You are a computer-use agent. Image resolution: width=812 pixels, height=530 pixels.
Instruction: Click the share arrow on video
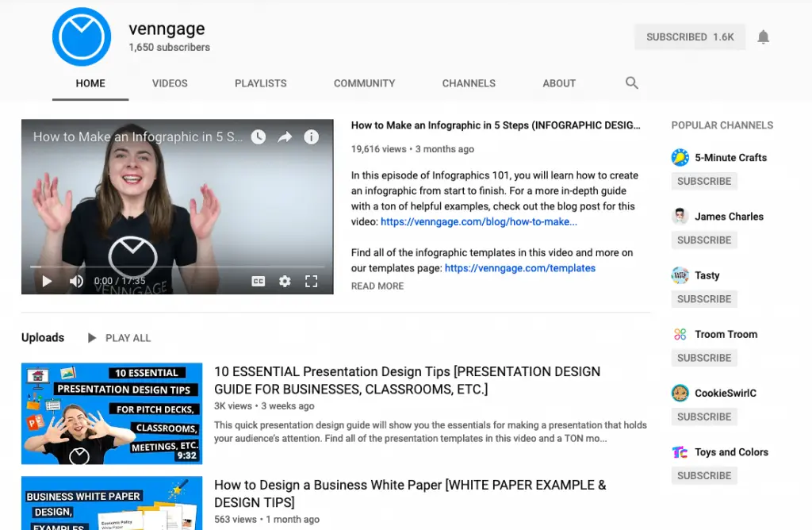pyautogui.click(x=285, y=136)
